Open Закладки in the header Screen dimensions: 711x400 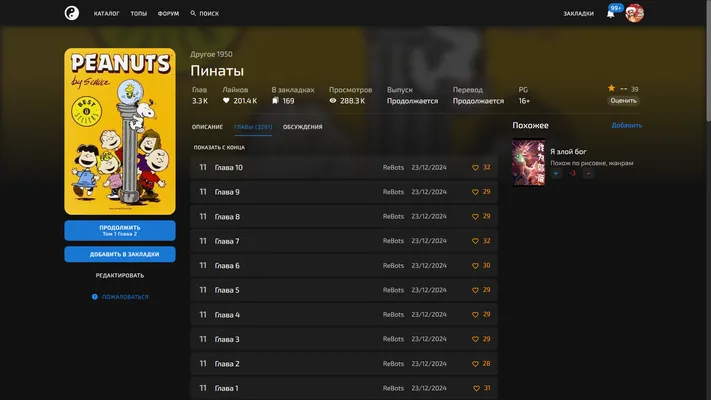pos(579,14)
